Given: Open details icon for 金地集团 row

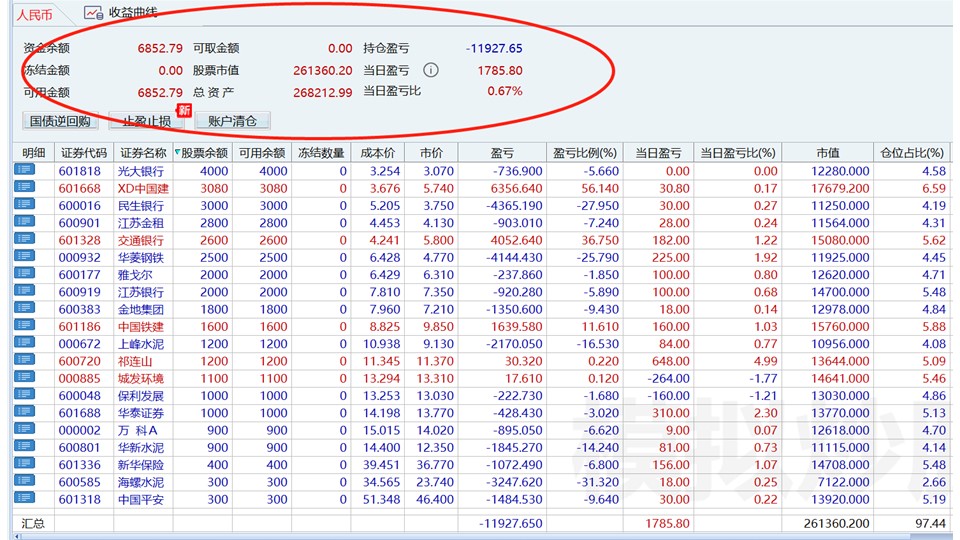Looking at the screenshot, I should (24, 307).
